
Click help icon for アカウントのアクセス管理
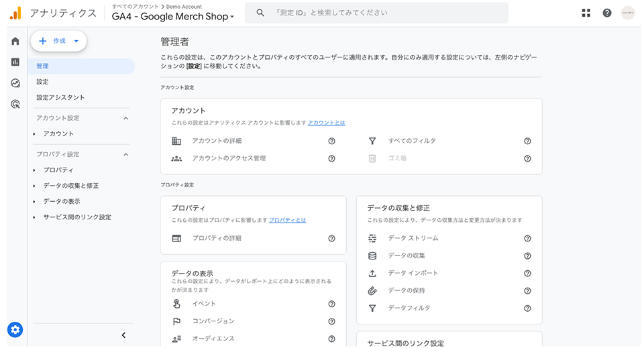[x=332, y=158]
